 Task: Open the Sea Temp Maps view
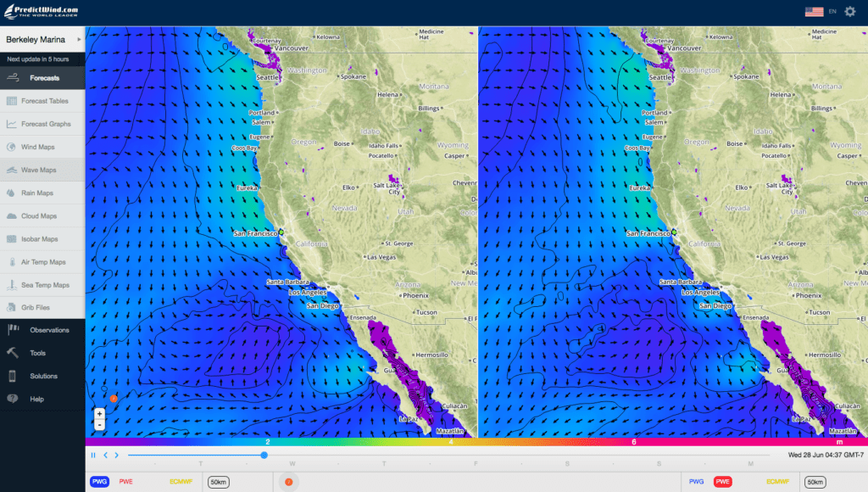pos(42,284)
